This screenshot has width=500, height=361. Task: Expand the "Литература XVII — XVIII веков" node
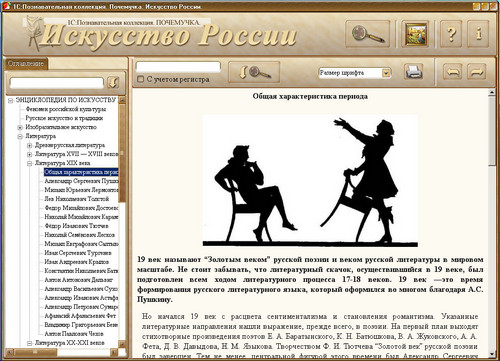pyautogui.click(x=29, y=154)
